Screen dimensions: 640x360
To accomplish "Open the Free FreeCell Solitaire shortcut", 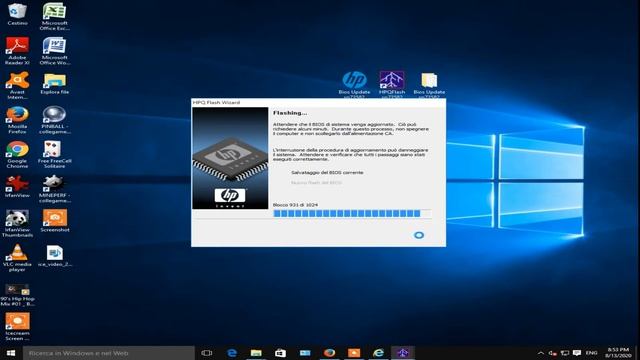I will point(54,154).
